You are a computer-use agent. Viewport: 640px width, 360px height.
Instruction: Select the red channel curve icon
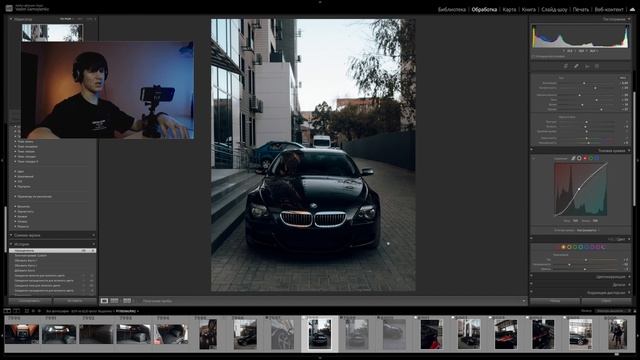pyautogui.click(x=585, y=158)
